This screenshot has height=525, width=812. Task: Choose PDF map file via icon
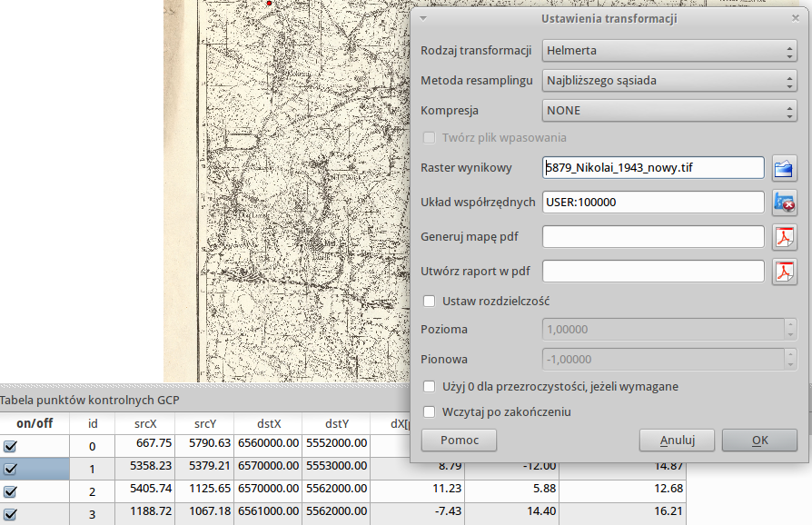(x=784, y=237)
